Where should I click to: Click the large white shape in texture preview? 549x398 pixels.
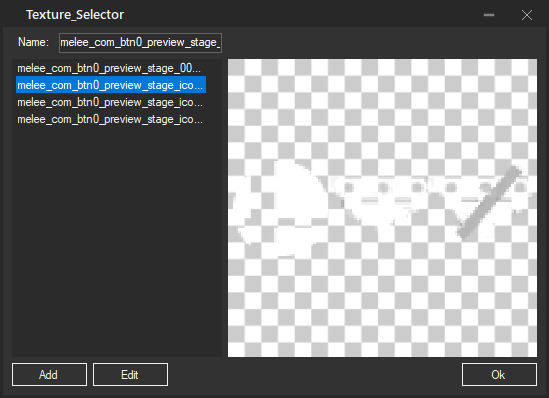pos(284,210)
